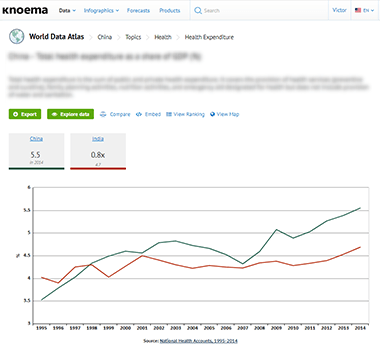Open the World Data Atlas breadcrumb

coord(56,37)
